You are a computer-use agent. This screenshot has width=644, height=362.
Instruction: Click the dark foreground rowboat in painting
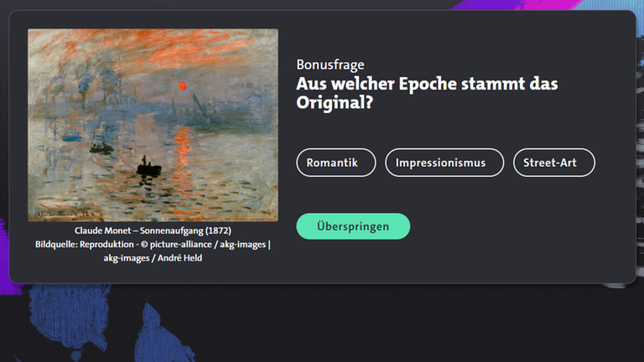(148, 168)
